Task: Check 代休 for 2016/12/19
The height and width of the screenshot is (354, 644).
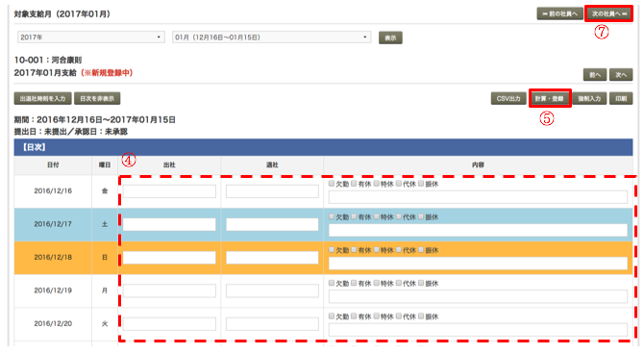Action: tap(398, 283)
